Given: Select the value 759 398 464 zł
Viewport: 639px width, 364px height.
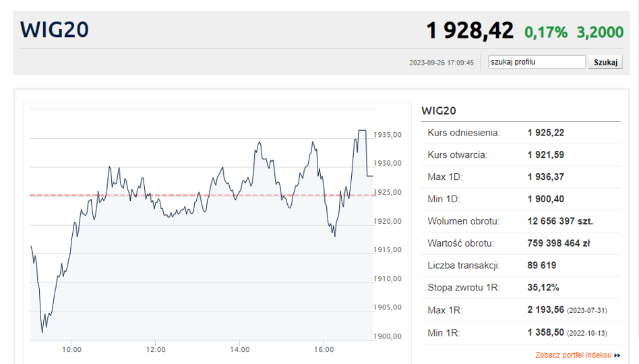Looking at the screenshot, I should point(558,243).
